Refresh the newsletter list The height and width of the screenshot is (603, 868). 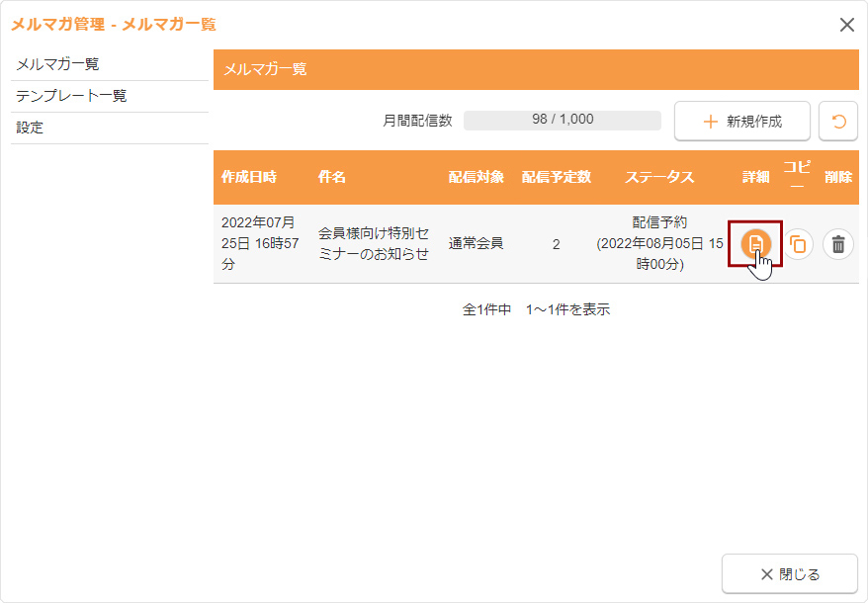838,122
